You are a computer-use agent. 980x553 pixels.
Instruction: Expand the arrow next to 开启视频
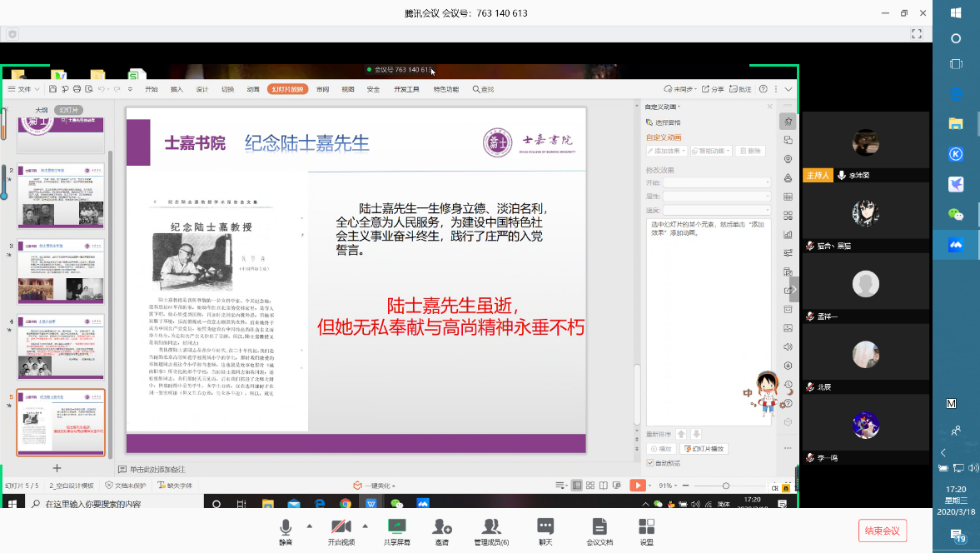[x=365, y=526]
